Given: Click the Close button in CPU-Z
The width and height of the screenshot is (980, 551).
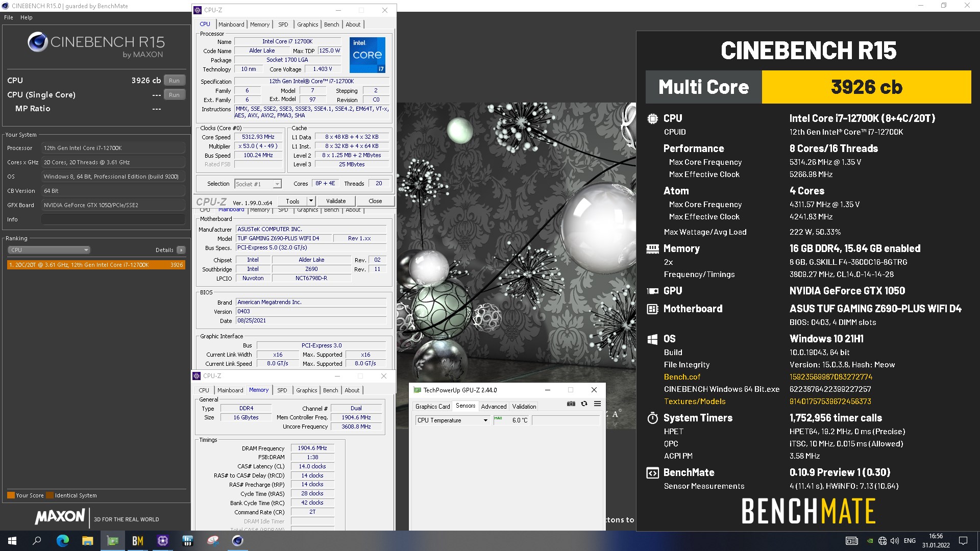Looking at the screenshot, I should (375, 201).
